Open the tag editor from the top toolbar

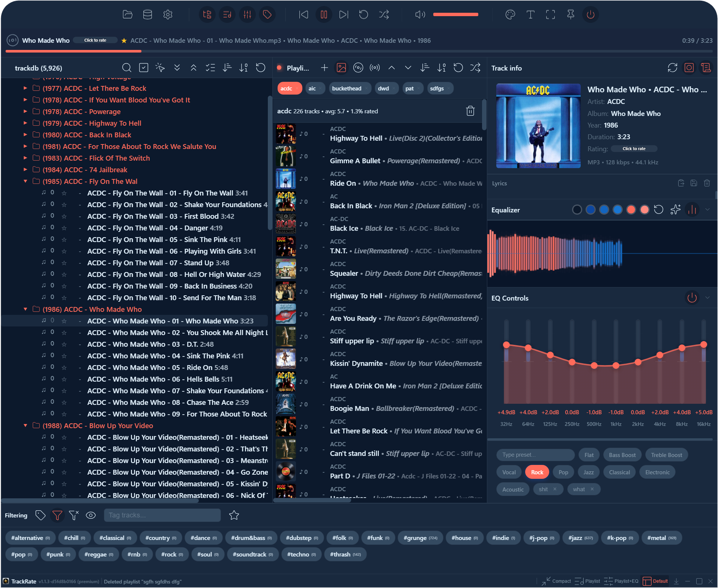click(x=267, y=14)
